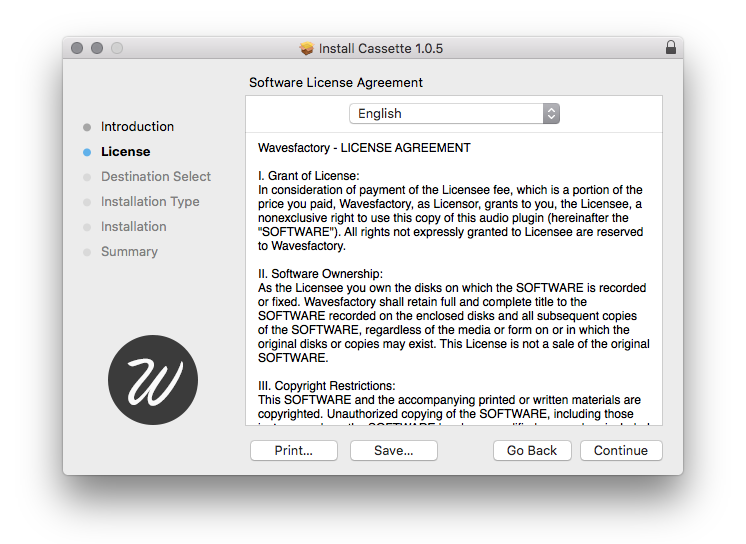Select the Installation Type step

(x=150, y=202)
